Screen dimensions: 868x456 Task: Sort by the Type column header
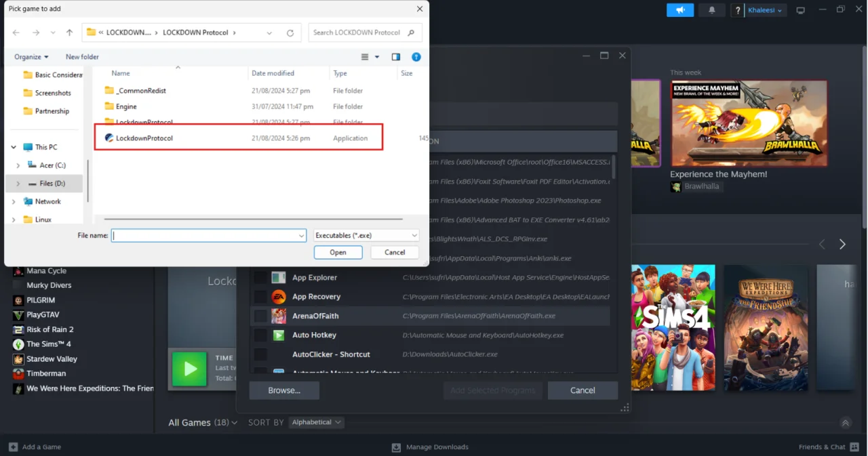340,73
